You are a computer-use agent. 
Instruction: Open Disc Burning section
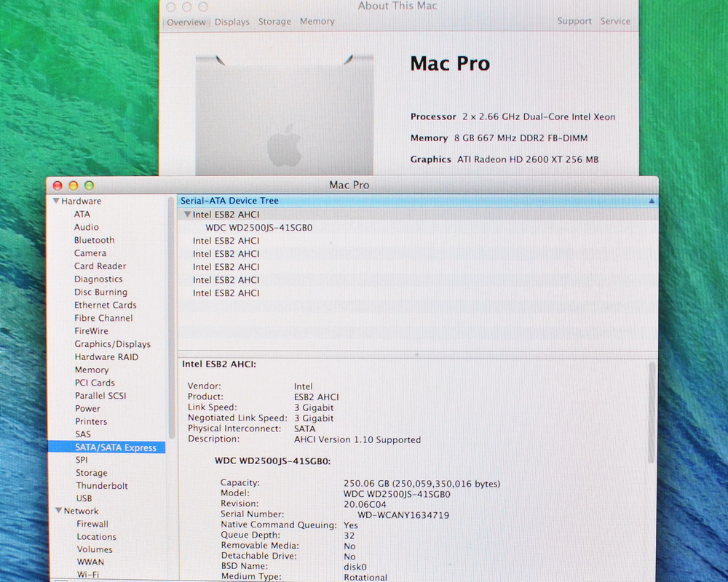click(x=100, y=292)
